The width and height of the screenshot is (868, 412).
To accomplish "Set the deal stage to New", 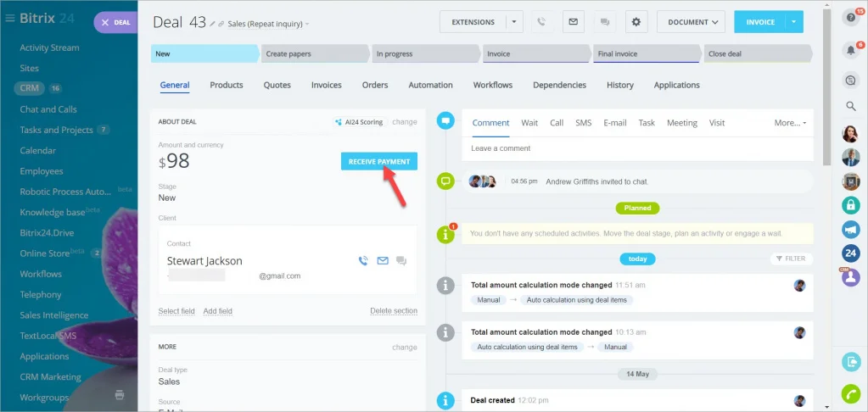I will 204,53.
